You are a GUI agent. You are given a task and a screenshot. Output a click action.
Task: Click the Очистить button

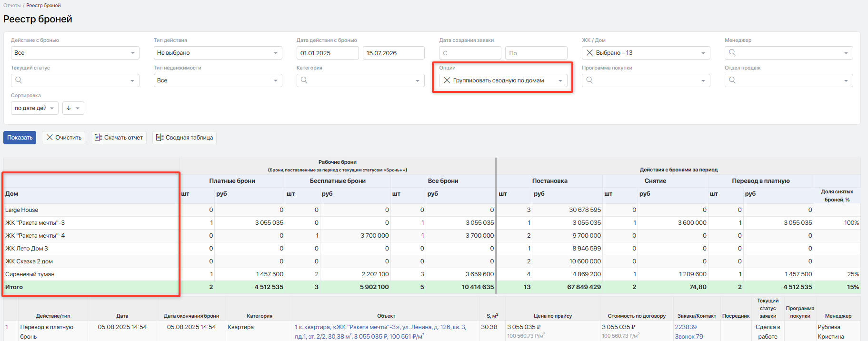click(64, 138)
